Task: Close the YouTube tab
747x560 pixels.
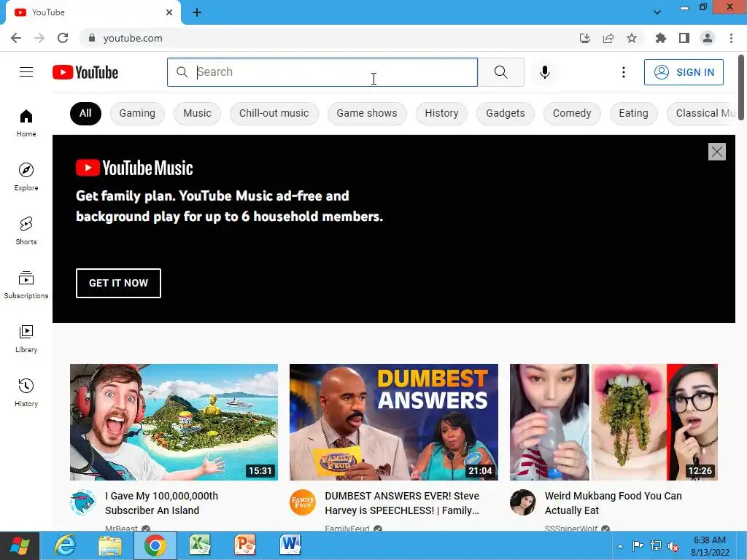Action: [x=169, y=12]
